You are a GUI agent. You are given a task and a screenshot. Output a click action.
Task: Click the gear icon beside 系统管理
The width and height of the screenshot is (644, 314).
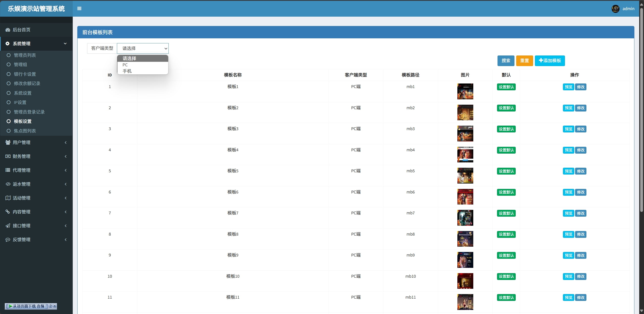8,44
